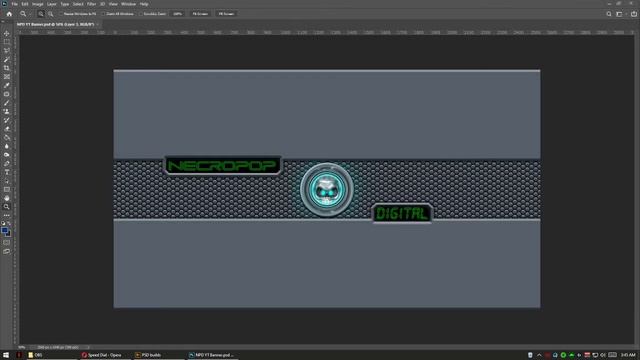Choose Zoom Out mode in options bar
This screenshot has height=360, width=640.
[51, 14]
